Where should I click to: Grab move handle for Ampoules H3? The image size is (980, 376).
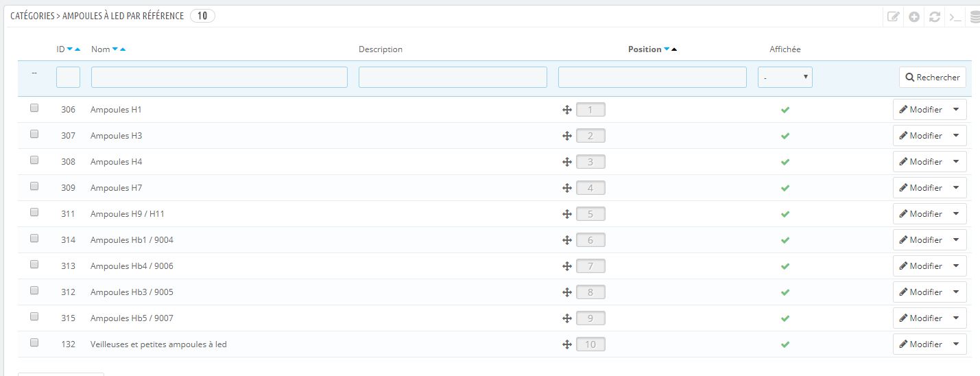pyautogui.click(x=567, y=136)
